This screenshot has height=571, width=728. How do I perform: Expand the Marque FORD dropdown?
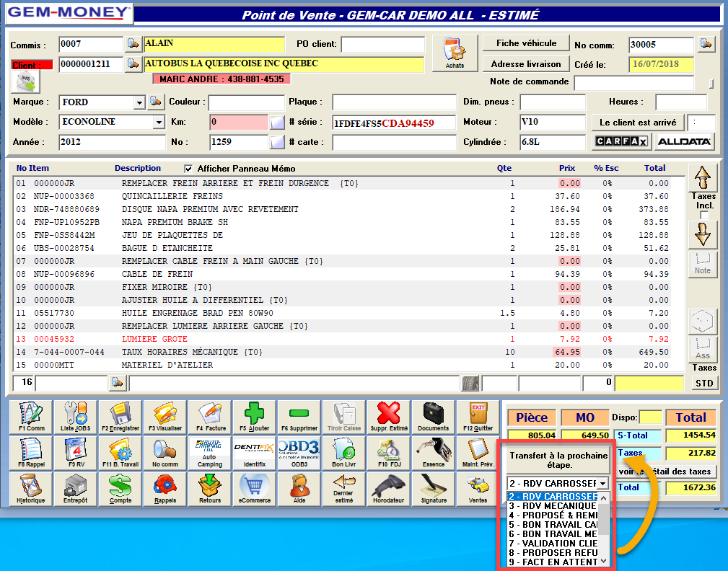point(139,102)
